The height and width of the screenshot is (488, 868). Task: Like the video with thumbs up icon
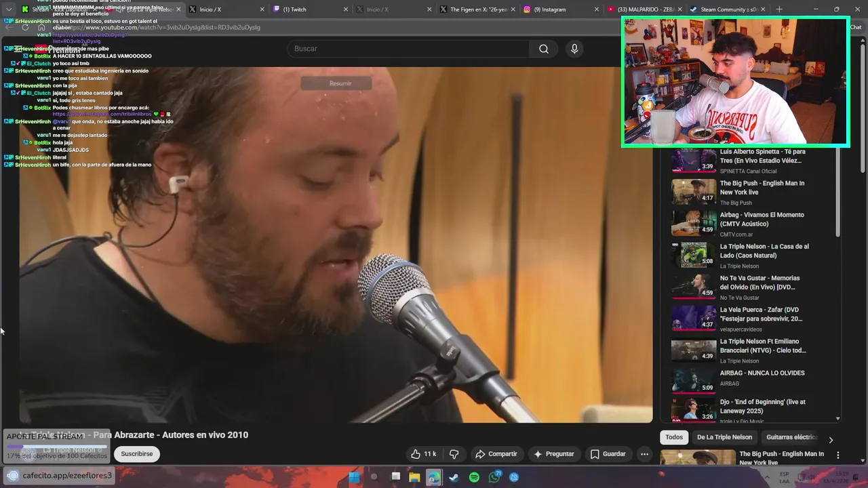(x=416, y=454)
